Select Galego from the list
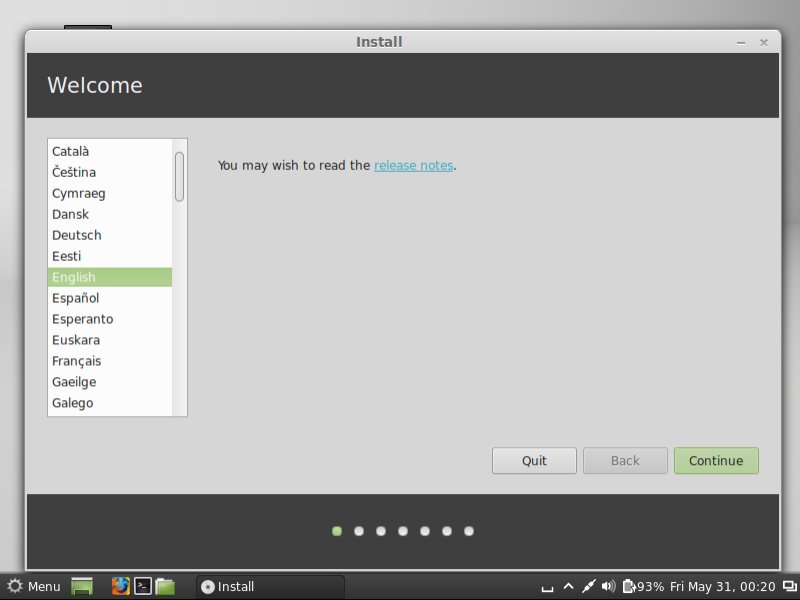800x600 pixels. coord(110,403)
